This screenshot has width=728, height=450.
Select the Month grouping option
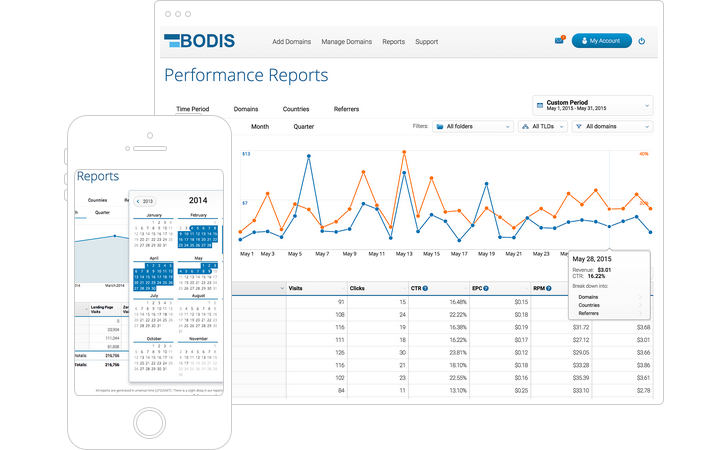(260, 126)
